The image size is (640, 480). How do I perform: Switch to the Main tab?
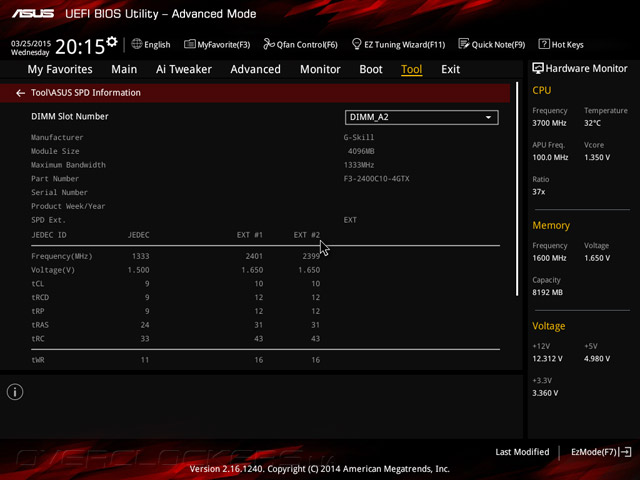(124, 69)
